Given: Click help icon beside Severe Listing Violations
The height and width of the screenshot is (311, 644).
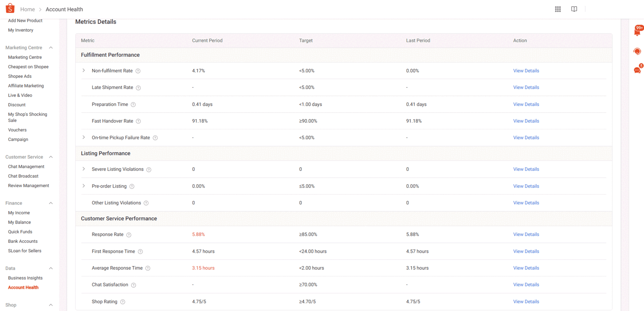Looking at the screenshot, I should pos(149,170).
